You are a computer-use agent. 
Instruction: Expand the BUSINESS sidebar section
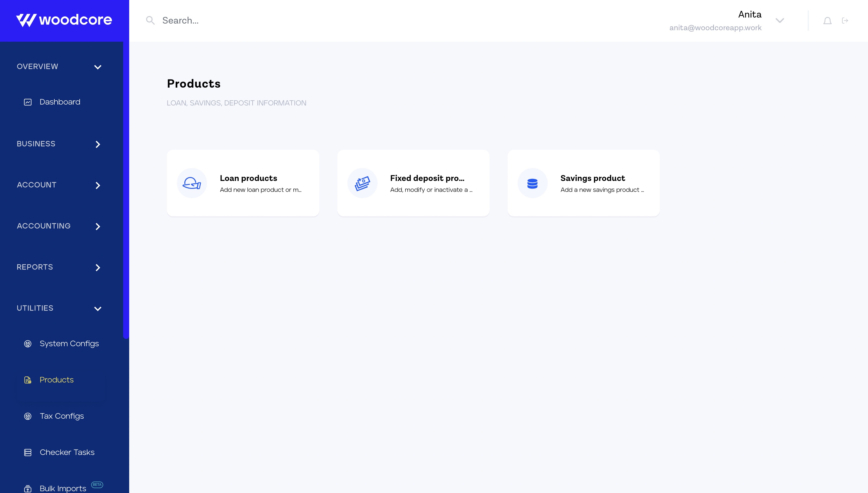tap(97, 144)
